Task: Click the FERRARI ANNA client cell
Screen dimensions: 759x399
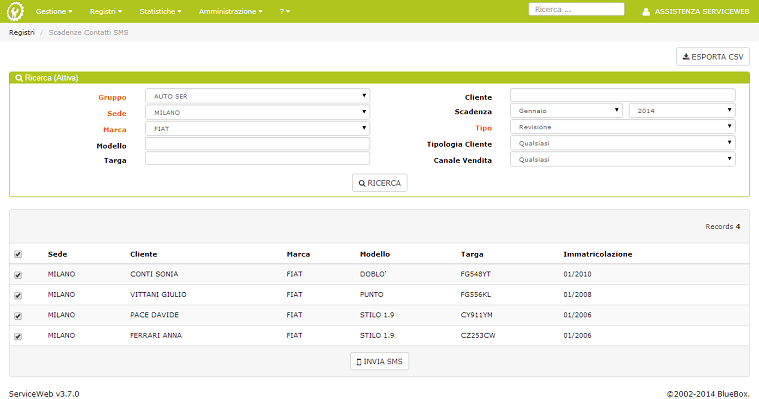Action: 156,335
